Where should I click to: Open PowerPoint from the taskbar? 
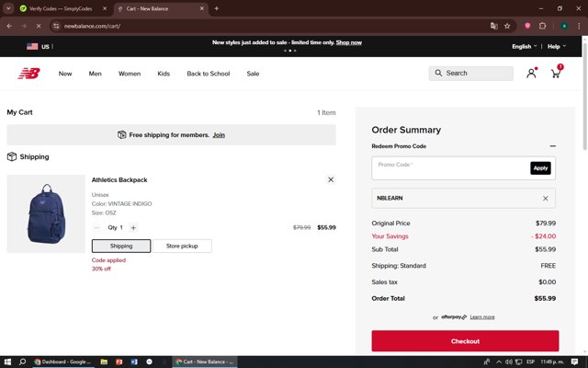pos(119,362)
